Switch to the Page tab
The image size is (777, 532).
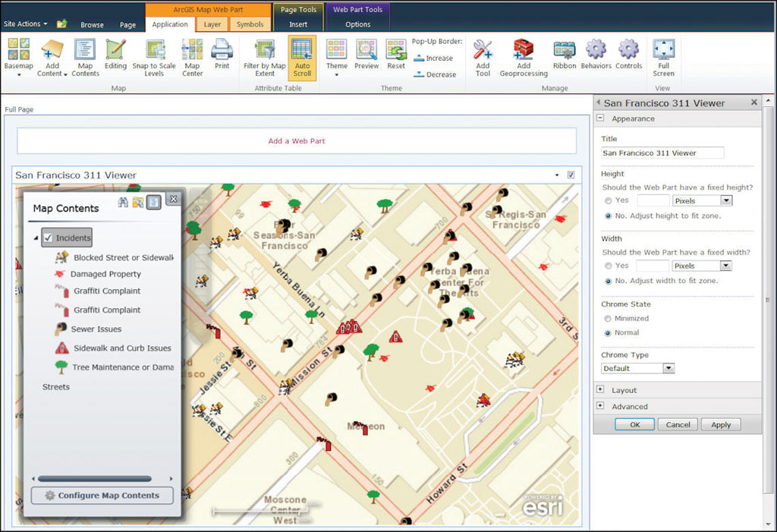pyautogui.click(x=127, y=24)
